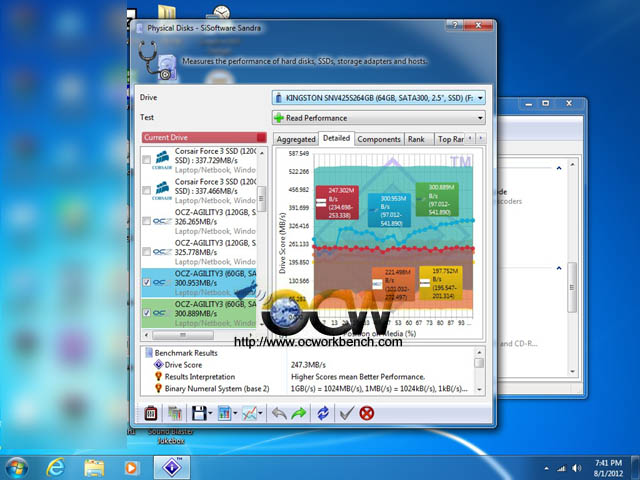Screen dimensions: 640x480
Task: Check the OCZ-AGILITY3 325.778MB/s entry
Action: pyautogui.click(x=146, y=252)
